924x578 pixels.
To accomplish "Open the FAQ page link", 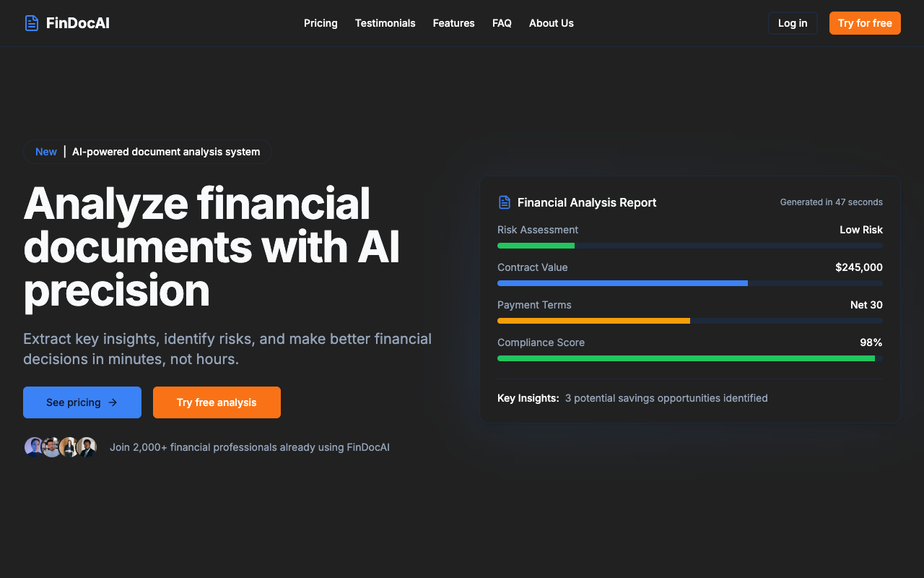I will [x=502, y=23].
